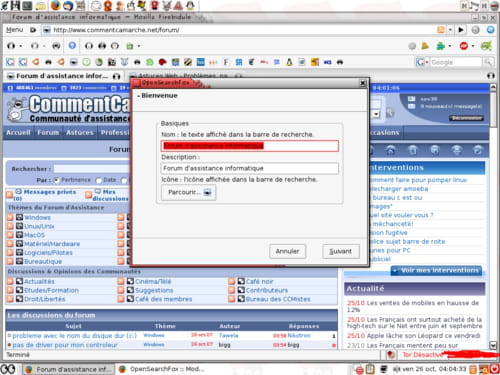Open the dropdown beside red adblock icon
Viewport: 500px width, 375px height.
point(473,46)
